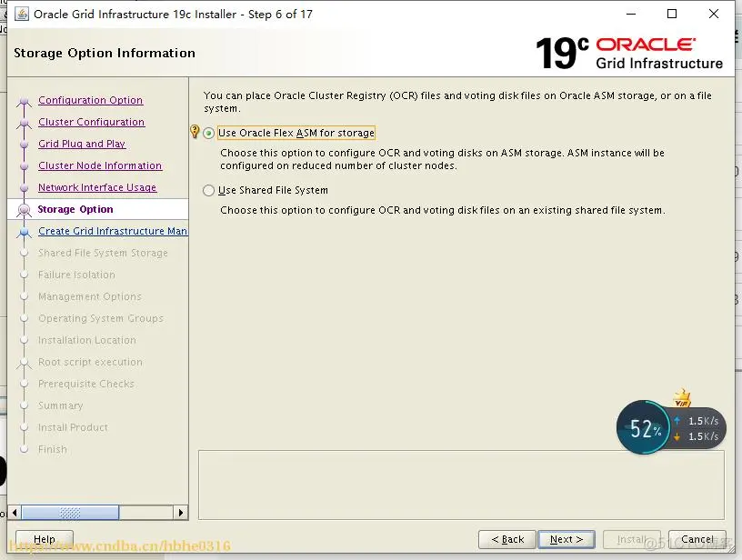742x560 pixels.
Task: Open Create Grid Infrastructure Management step
Action: 113,231
